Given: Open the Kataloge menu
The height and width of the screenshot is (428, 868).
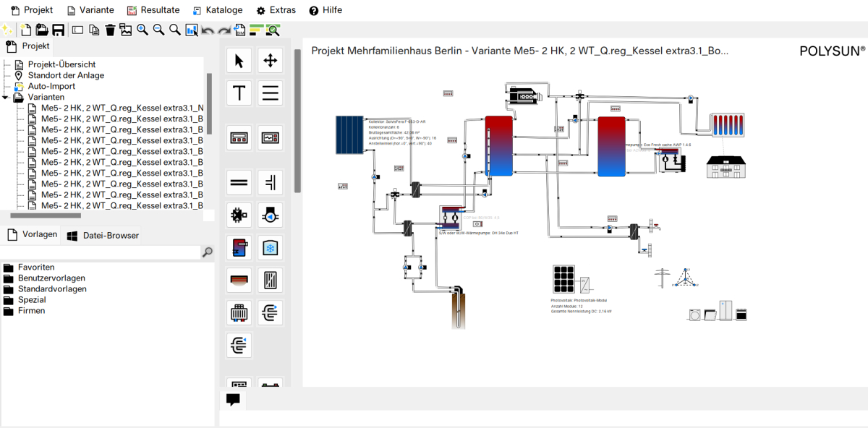Looking at the screenshot, I should tap(218, 10).
